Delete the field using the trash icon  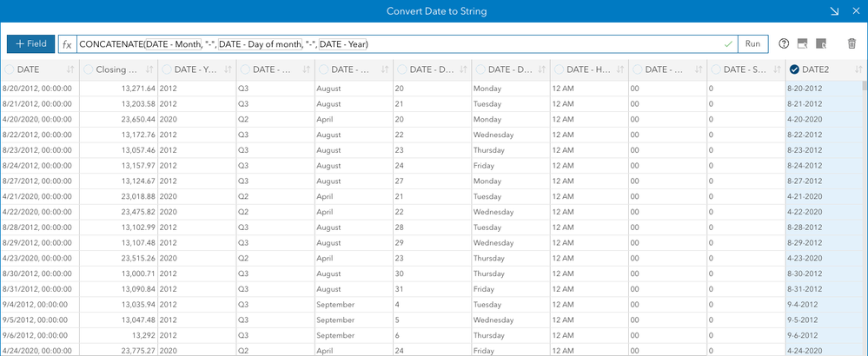pyautogui.click(x=851, y=43)
